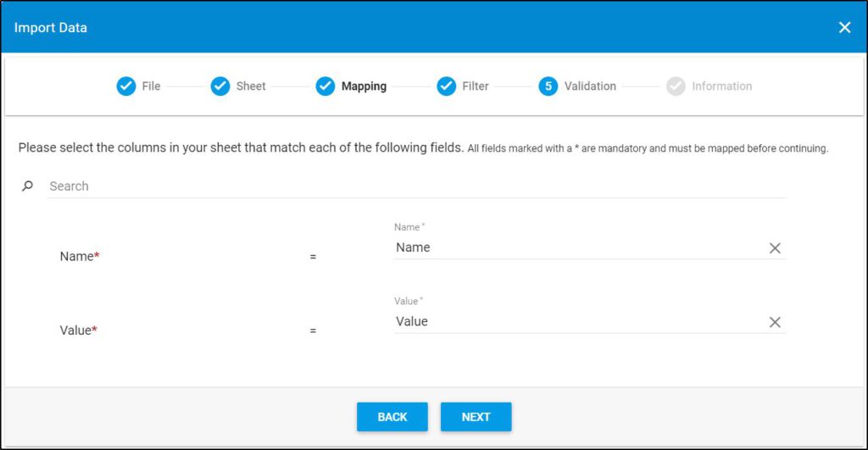Go to the File step label
Viewport: 868px width, 450px height.
click(151, 86)
